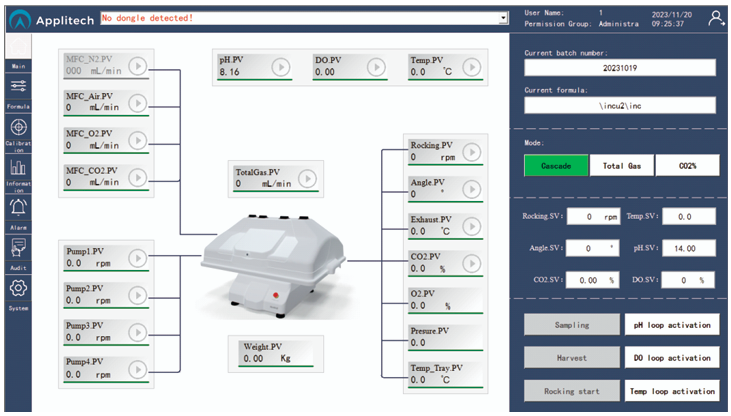Click the user account icon
Image resolution: width=731 pixels, height=416 pixels.
[x=715, y=17]
